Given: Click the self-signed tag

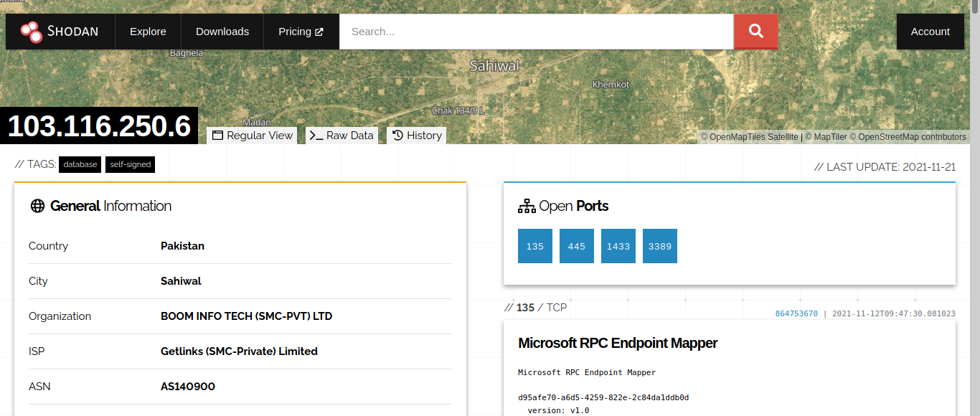Looking at the screenshot, I should tap(130, 164).
